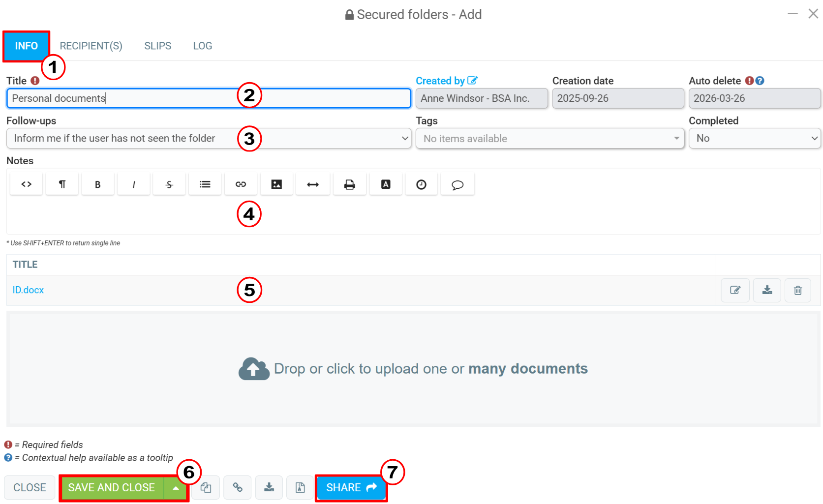Open the Follow-ups dropdown
The height and width of the screenshot is (504, 823).
pos(209,138)
